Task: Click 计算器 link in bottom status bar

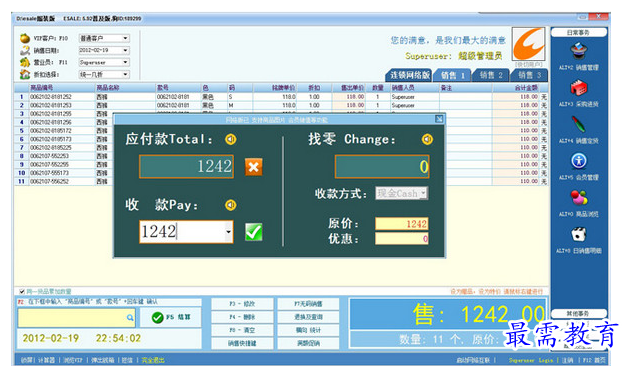Action: click(x=46, y=360)
